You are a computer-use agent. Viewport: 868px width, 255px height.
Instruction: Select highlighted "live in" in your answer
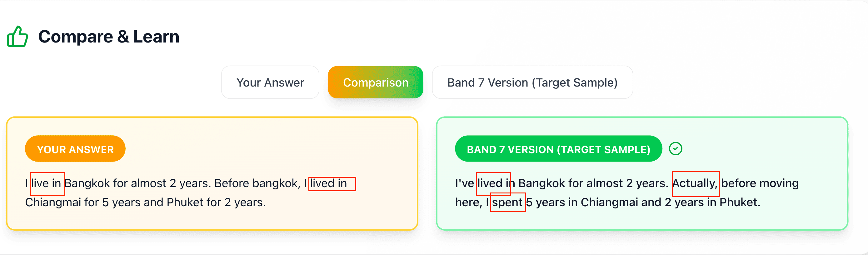pos(46,183)
